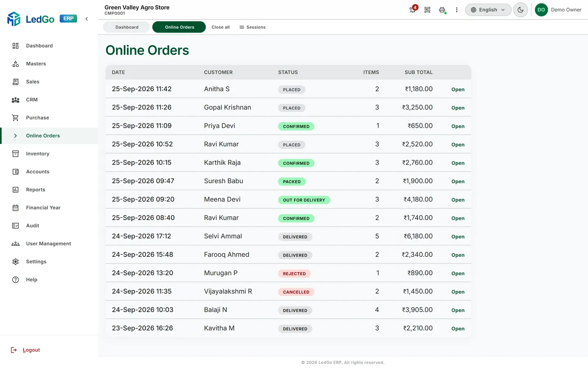The image size is (588, 368).
Task: Click the Purchase cart icon
Action: pos(16,118)
